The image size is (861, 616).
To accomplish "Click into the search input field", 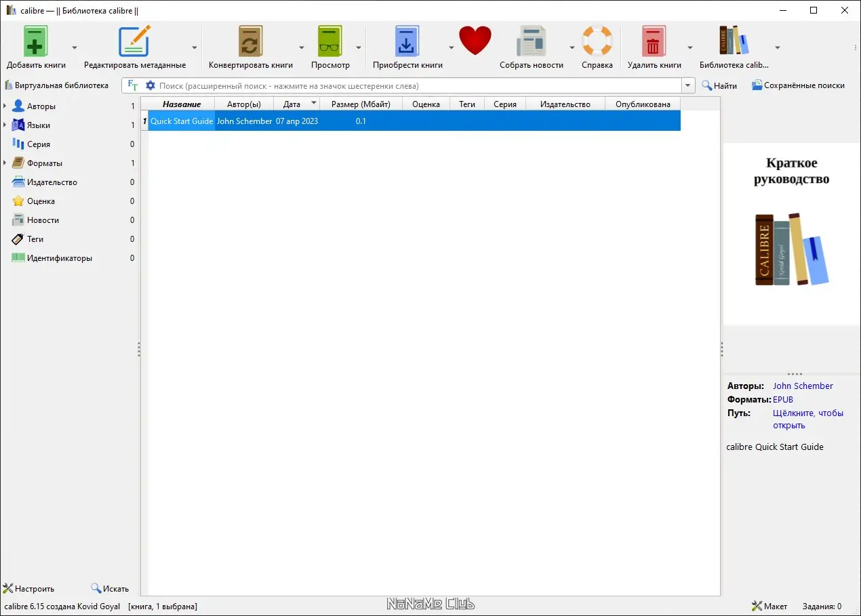I will point(419,85).
